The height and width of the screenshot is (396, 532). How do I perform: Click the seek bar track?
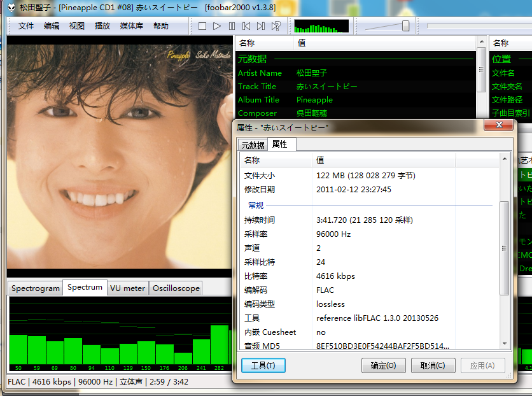479,26
